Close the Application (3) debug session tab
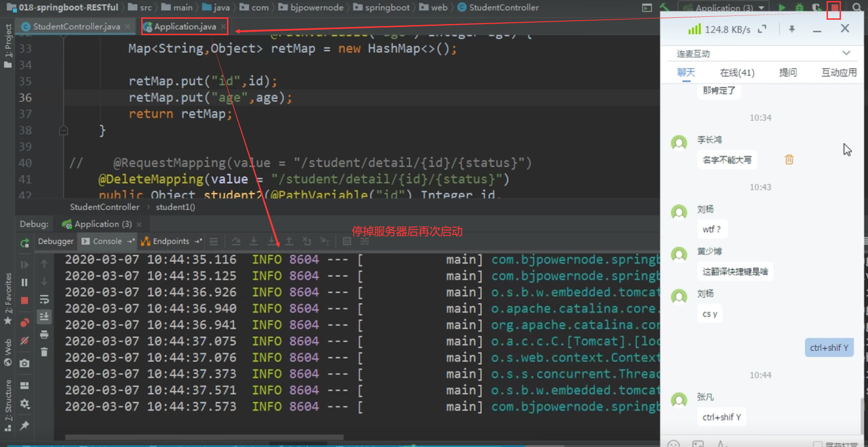 [139, 224]
